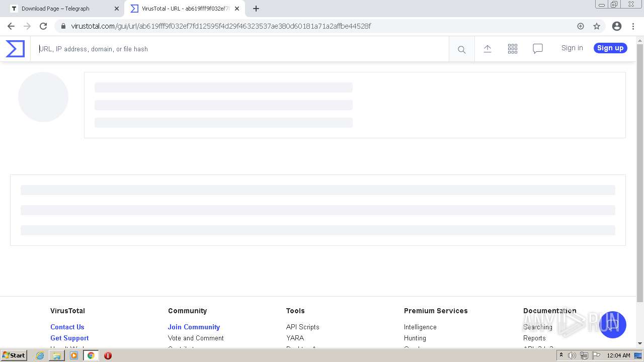Open the Reports documentation link
This screenshot has width=644, height=362.
[x=534, y=338]
